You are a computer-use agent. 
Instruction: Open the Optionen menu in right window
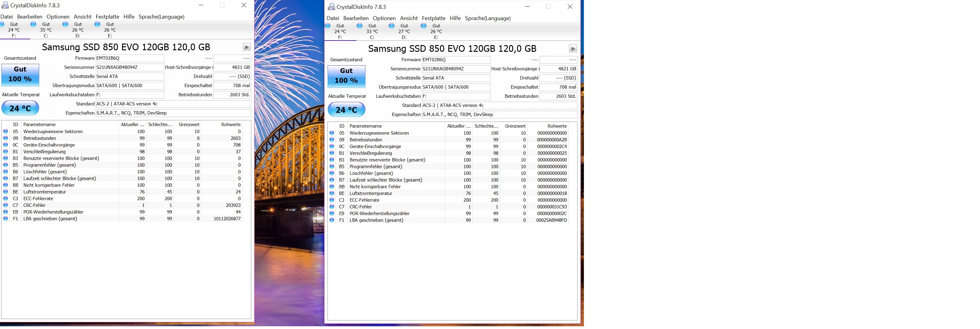point(384,18)
